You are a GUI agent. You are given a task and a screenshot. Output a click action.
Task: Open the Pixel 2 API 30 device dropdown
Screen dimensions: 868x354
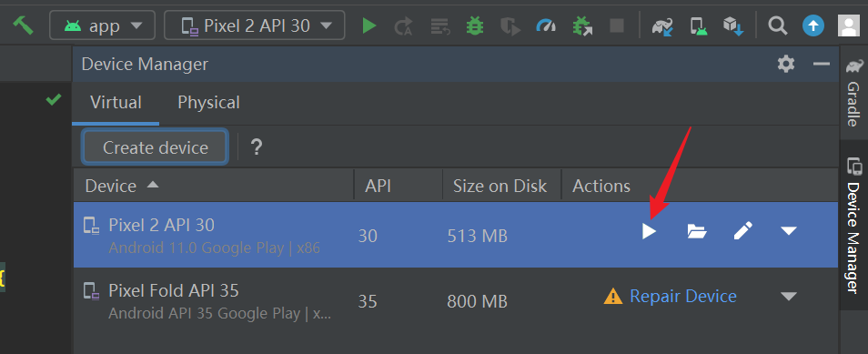pos(255,25)
